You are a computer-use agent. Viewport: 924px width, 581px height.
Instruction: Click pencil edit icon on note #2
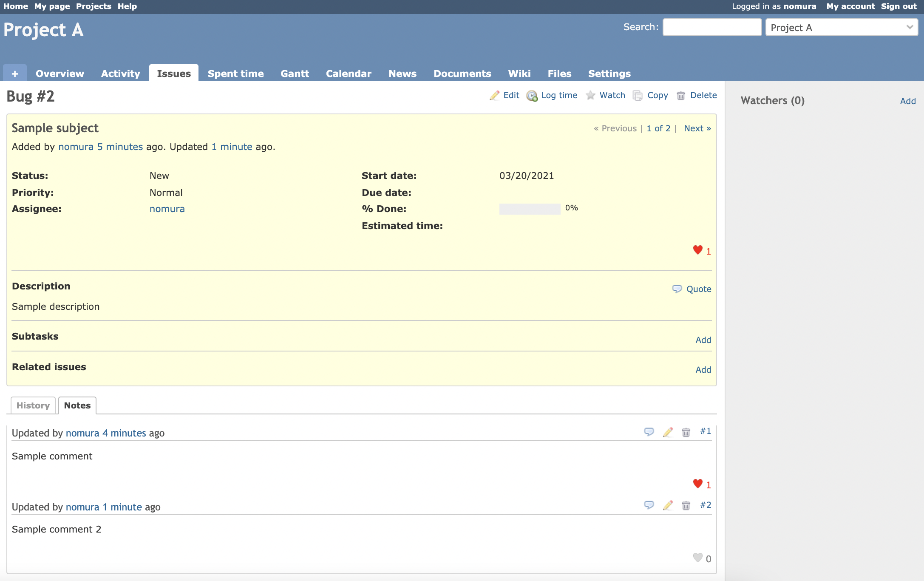coord(668,505)
